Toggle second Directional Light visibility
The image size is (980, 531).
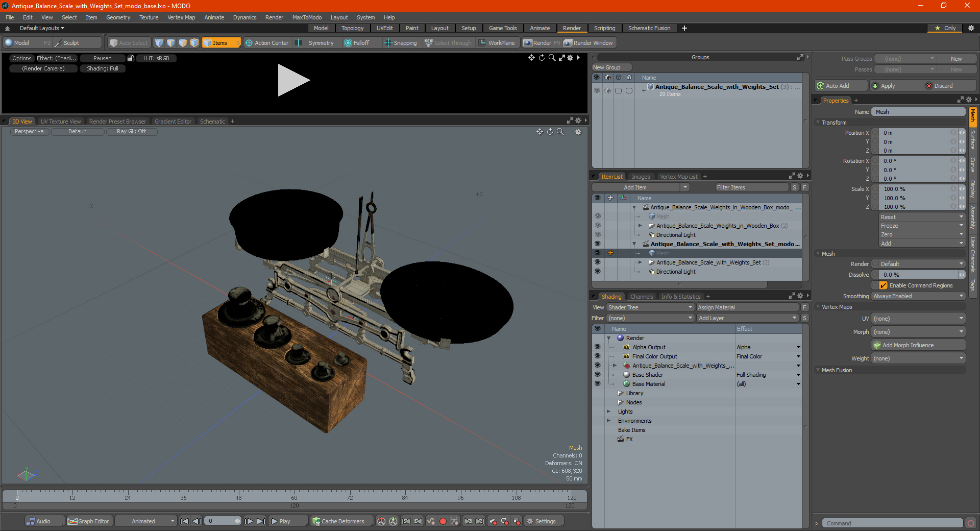597,272
